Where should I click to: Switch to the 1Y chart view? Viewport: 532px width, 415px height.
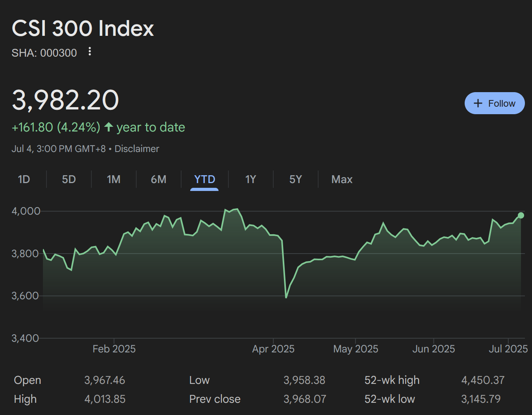tap(251, 180)
